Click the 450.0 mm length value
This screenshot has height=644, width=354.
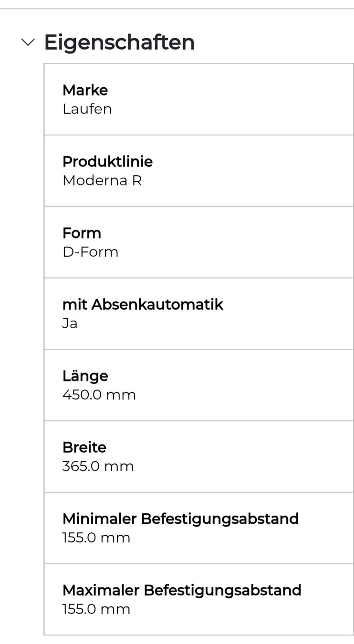[x=99, y=395]
